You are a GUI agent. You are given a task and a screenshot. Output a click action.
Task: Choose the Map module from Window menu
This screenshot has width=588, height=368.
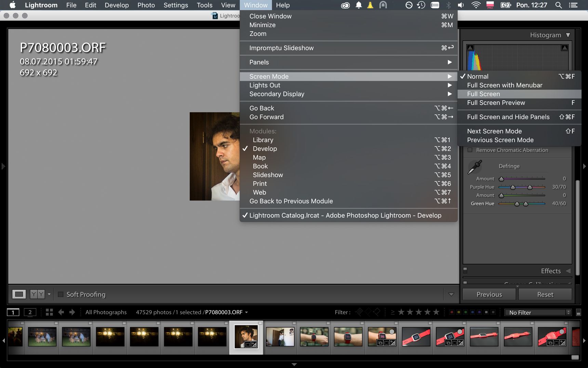tap(349, 157)
